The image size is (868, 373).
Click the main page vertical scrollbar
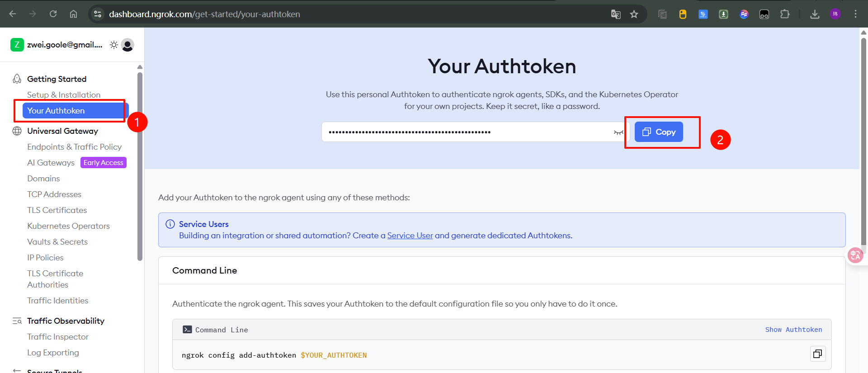(x=863, y=145)
